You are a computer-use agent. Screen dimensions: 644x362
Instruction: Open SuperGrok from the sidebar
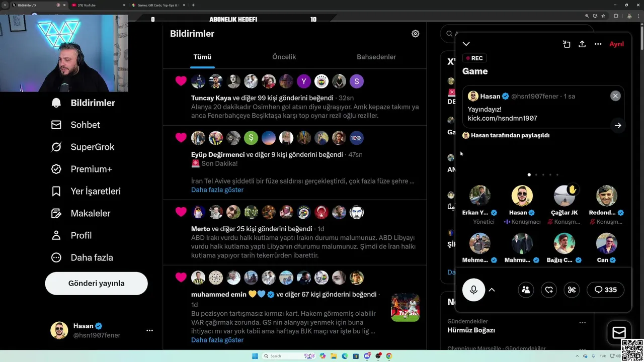pyautogui.click(x=83, y=147)
